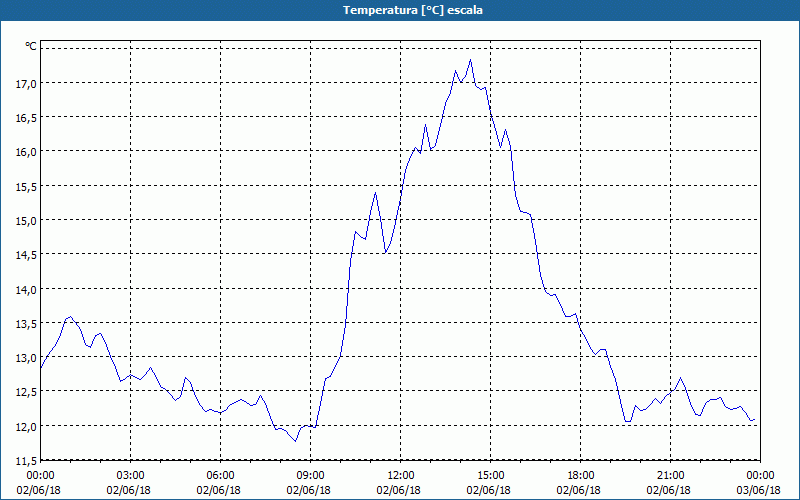Click the 02/06/18 date under 03:00
Viewport: 800px width, 500px height.
click(129, 490)
